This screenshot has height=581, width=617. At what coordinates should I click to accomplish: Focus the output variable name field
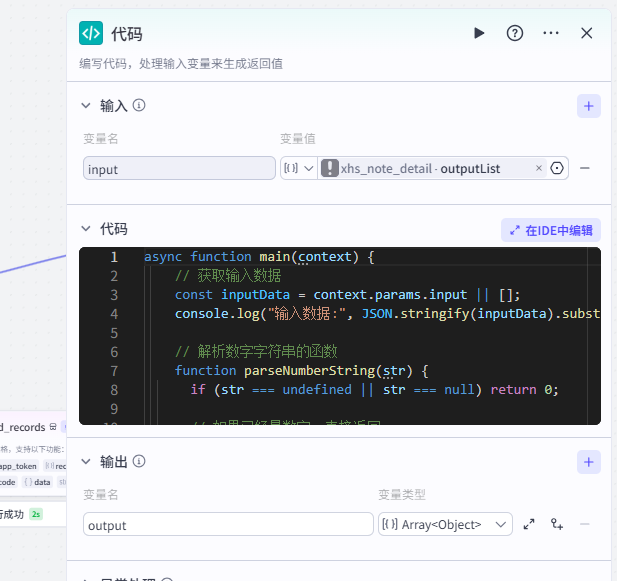228,524
